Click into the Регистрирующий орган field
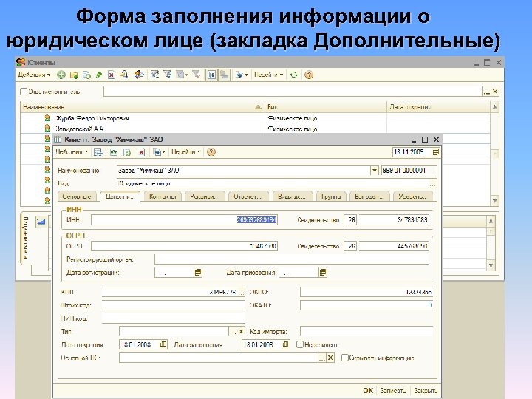 (x=291, y=259)
